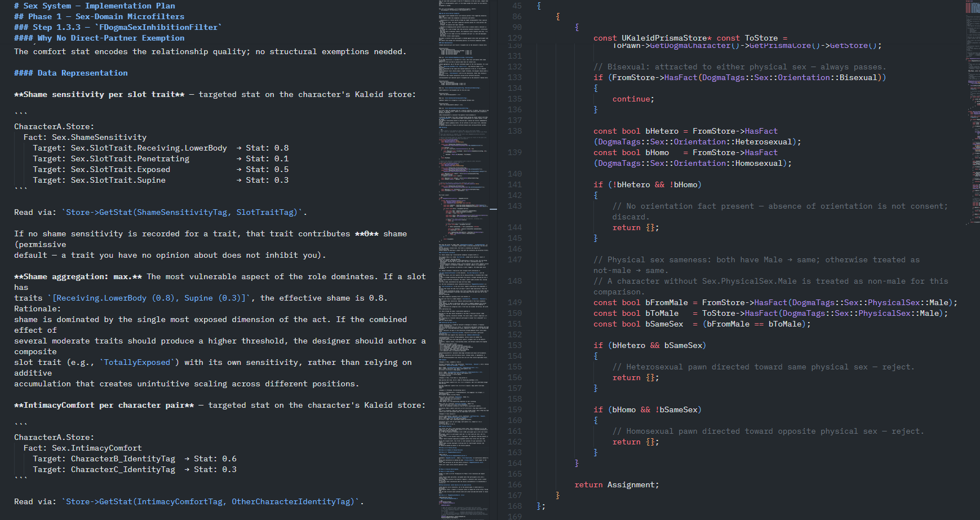This screenshot has width=980, height=520.
Task: Click the '### Step 1.3.3' heading line
Action: click(118, 28)
